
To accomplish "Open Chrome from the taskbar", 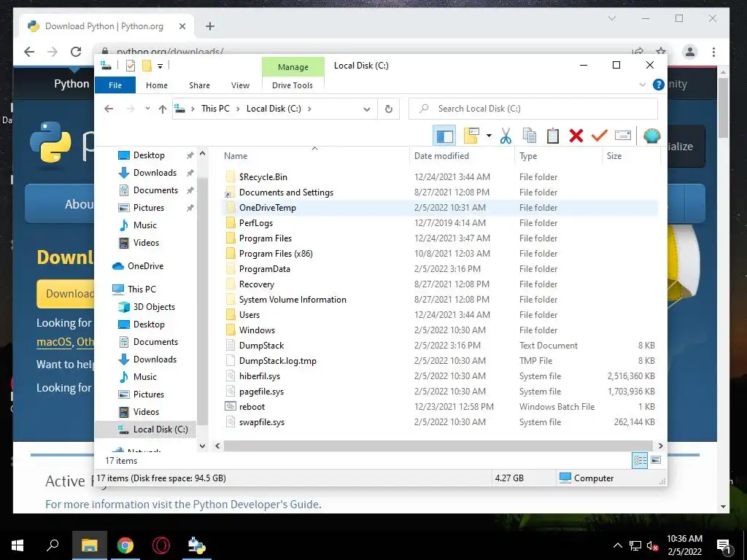I will point(125,545).
